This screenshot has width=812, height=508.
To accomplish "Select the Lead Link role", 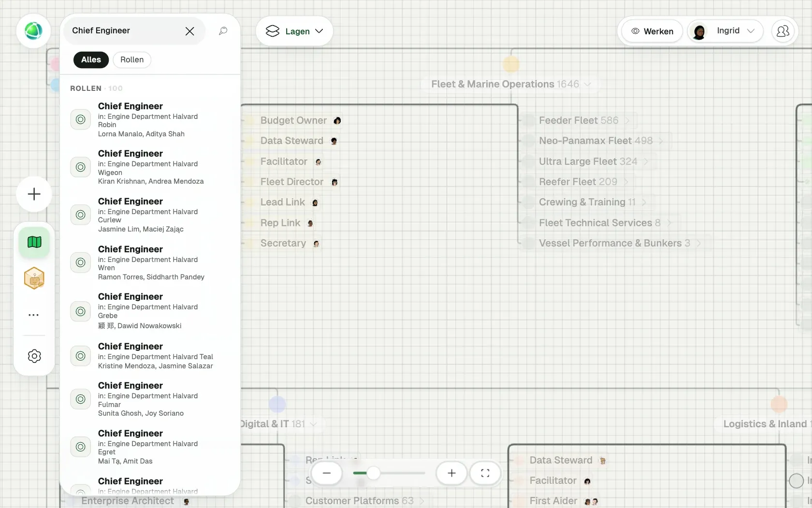I will coord(283,202).
